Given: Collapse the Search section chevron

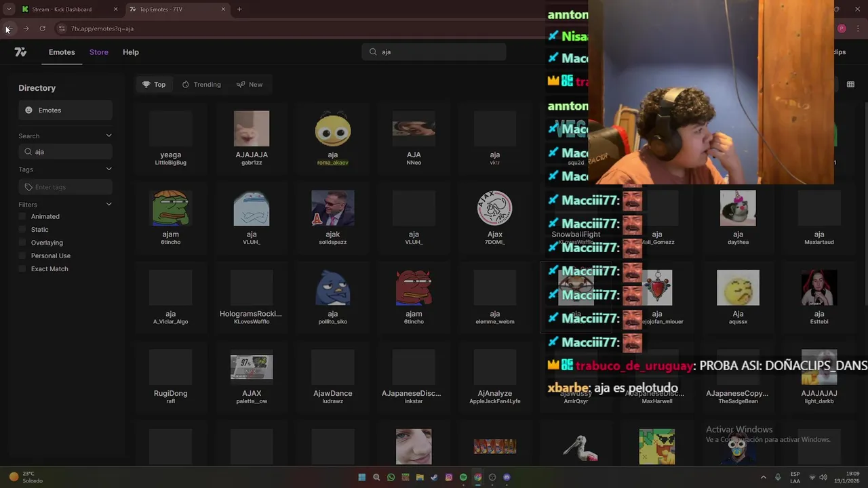Looking at the screenshot, I should tap(108, 136).
